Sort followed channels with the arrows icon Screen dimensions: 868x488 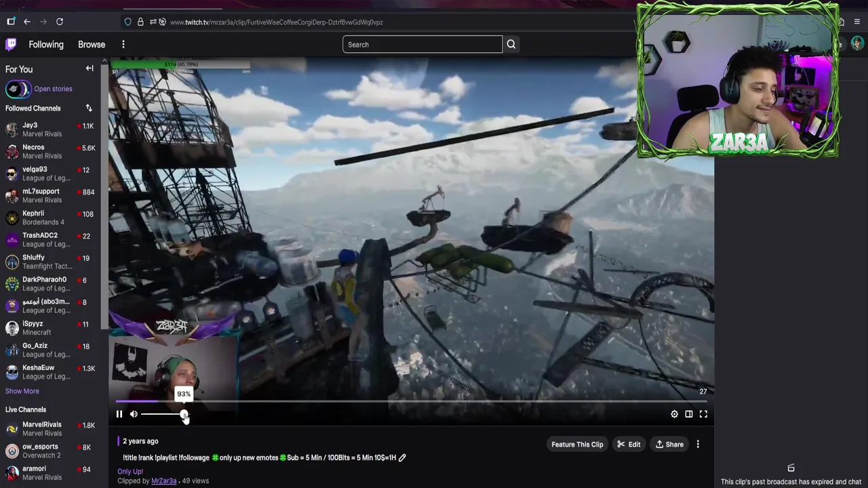(89, 108)
